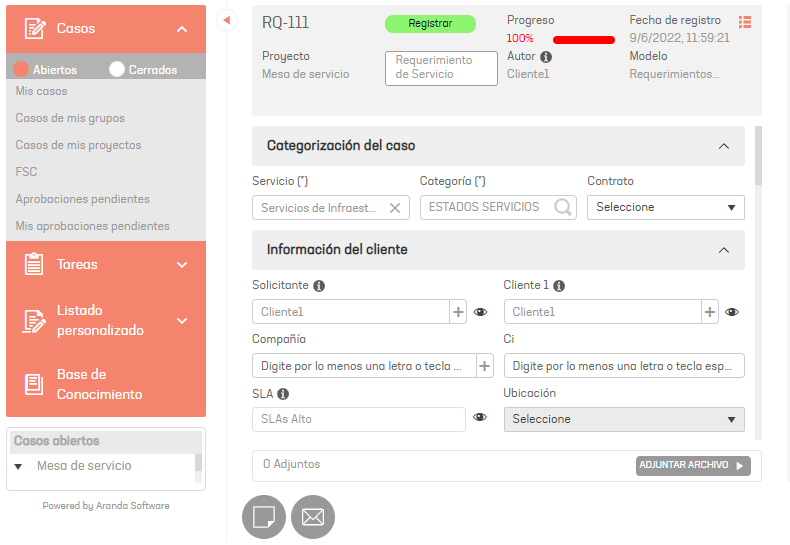Open the Contrato dropdown
790x545 pixels.
coord(665,207)
